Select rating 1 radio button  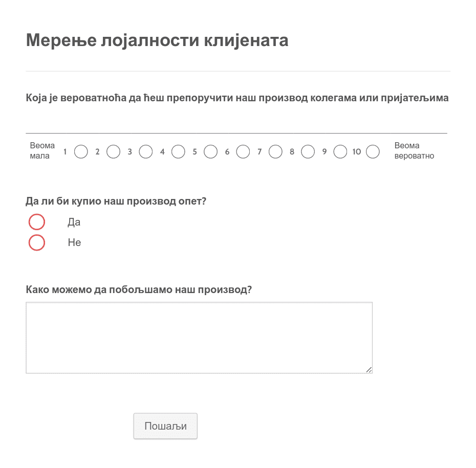click(81, 152)
